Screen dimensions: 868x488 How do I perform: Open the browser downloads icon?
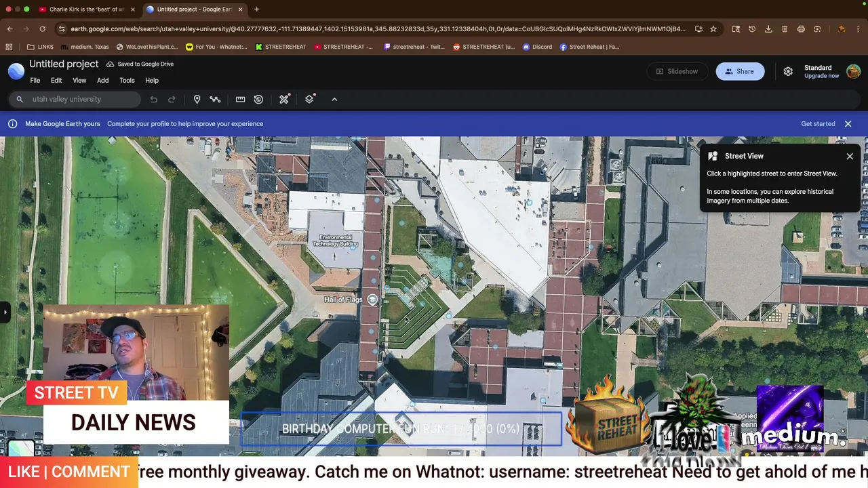[x=768, y=29]
